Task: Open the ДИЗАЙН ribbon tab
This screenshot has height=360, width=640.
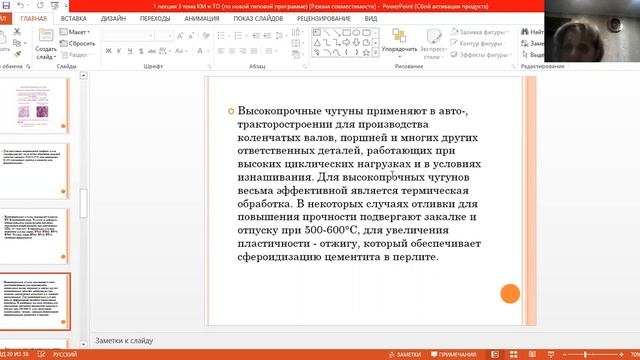Action: point(113,18)
